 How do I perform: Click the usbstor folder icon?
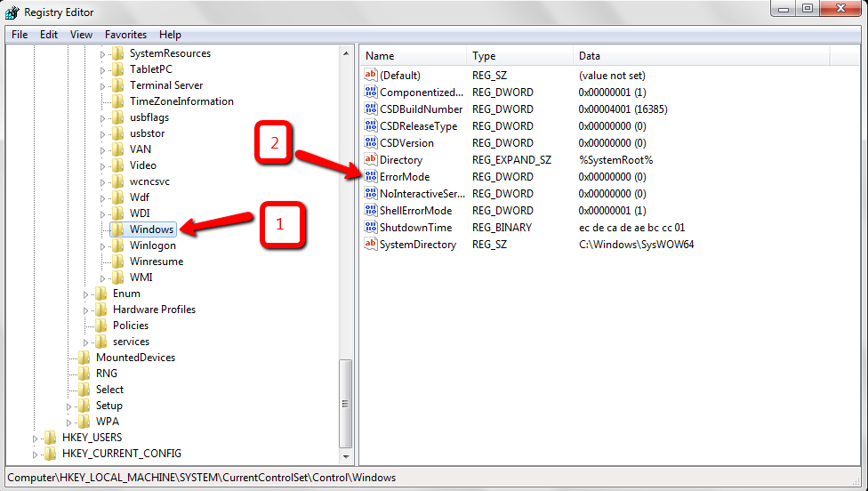(x=118, y=133)
